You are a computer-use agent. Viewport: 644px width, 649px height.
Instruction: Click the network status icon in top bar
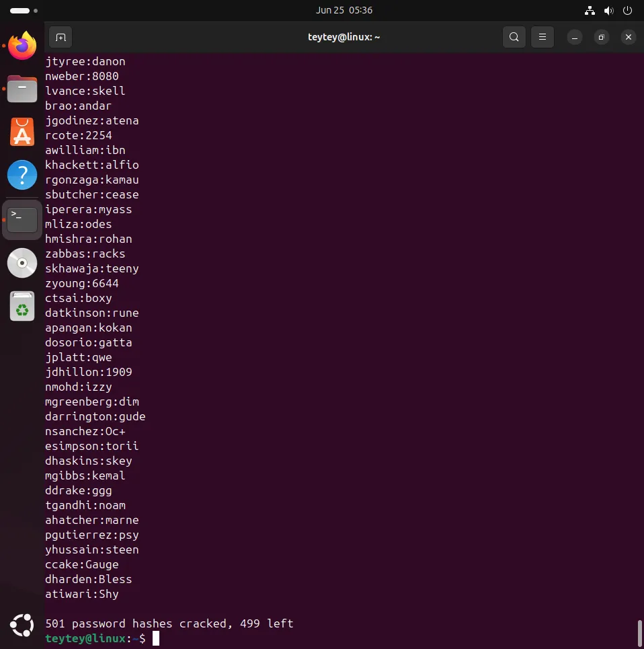point(590,11)
